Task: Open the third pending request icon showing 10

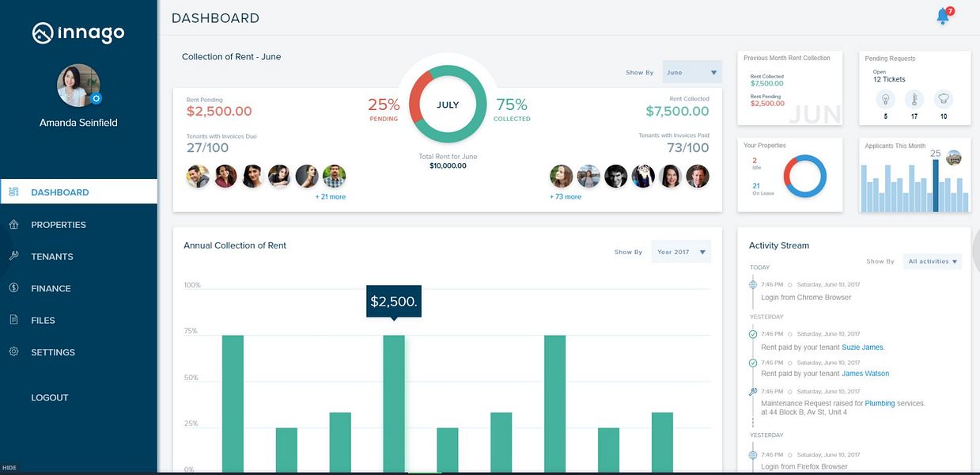Action: click(944, 100)
